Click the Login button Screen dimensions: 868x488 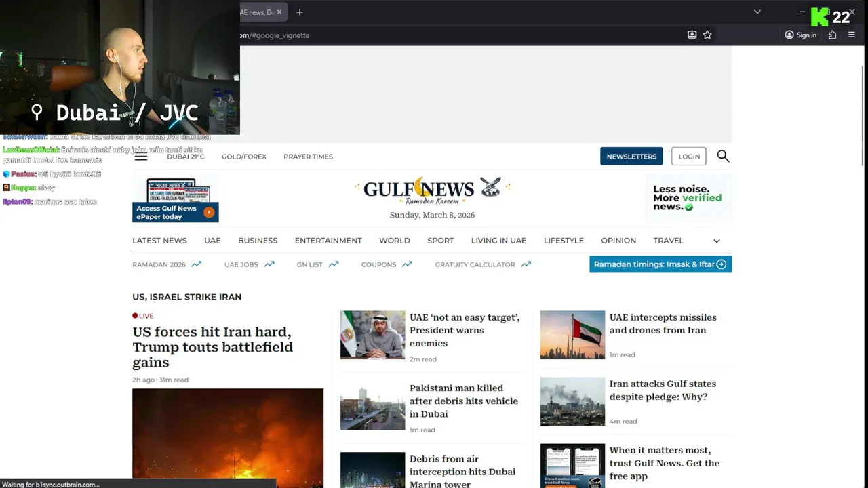click(x=689, y=157)
